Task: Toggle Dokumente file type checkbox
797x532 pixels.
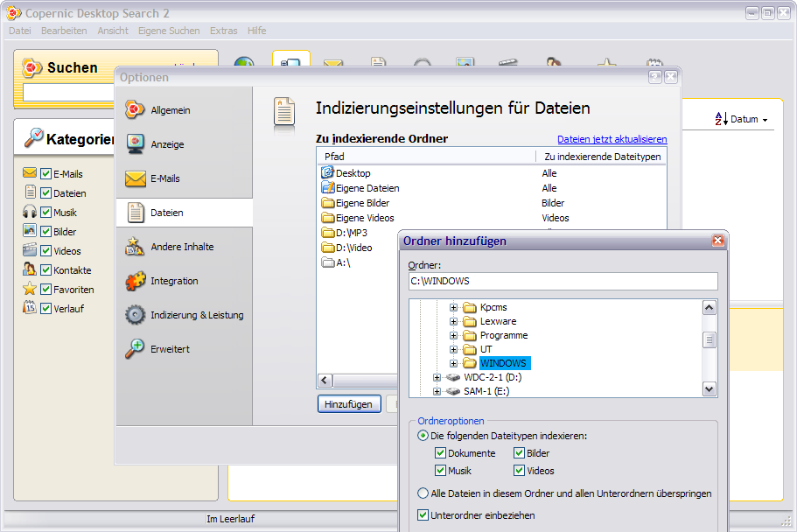Action: (x=440, y=452)
